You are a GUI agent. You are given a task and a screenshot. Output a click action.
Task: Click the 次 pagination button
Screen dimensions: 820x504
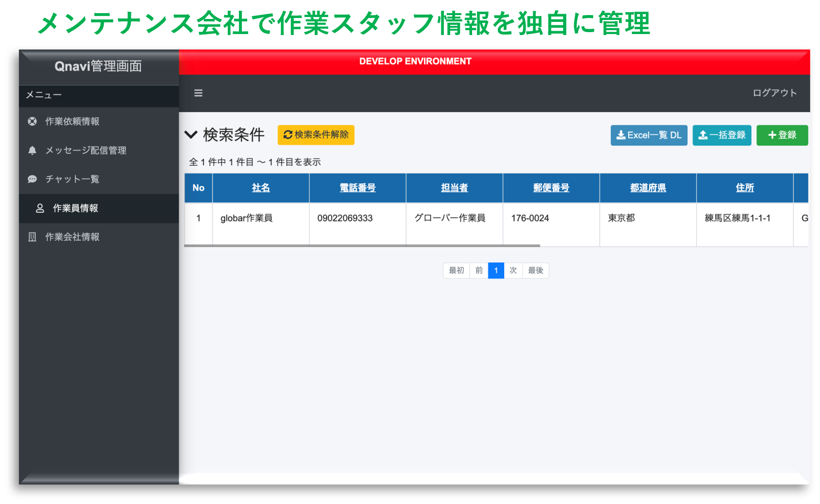(x=513, y=270)
